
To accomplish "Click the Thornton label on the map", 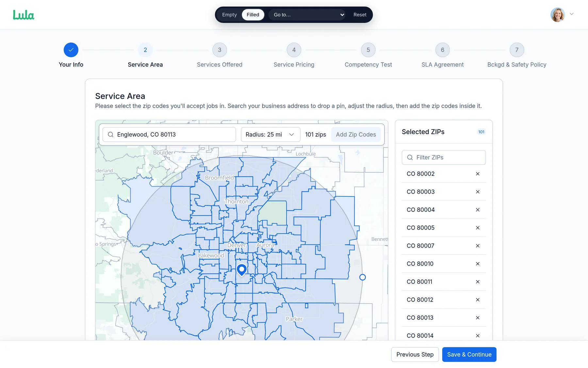I will click(x=237, y=202).
